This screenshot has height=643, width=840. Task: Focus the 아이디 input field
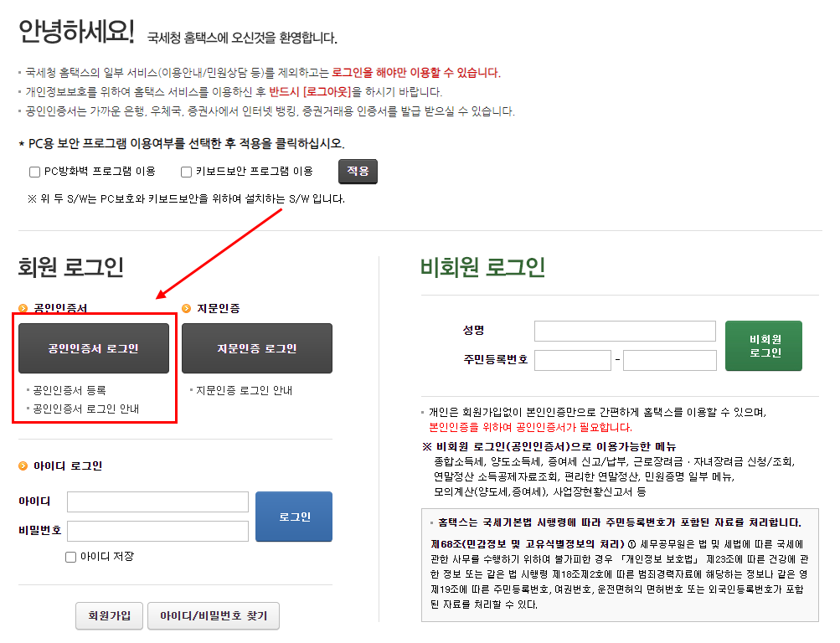click(158, 502)
